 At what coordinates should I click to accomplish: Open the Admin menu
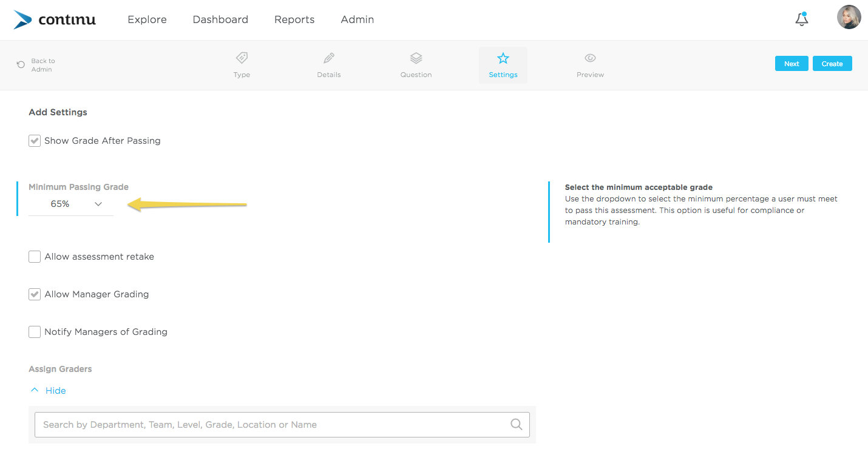pos(358,19)
